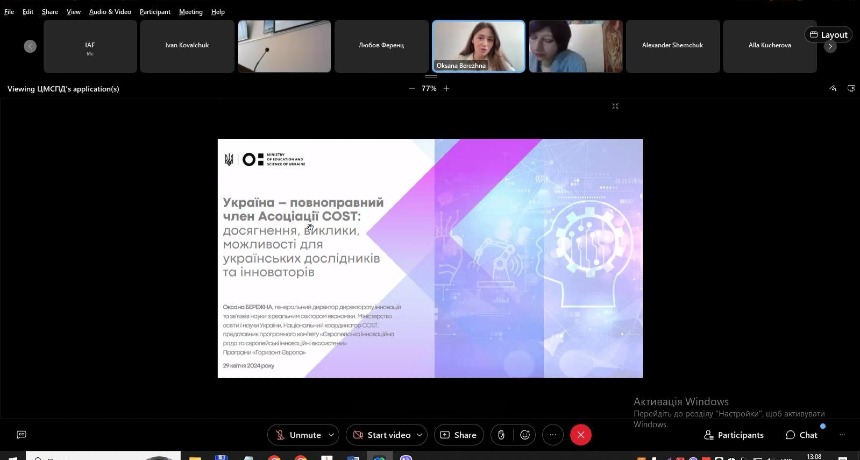Select the microphone room camera video tile
The image size is (860, 460).
click(284, 46)
